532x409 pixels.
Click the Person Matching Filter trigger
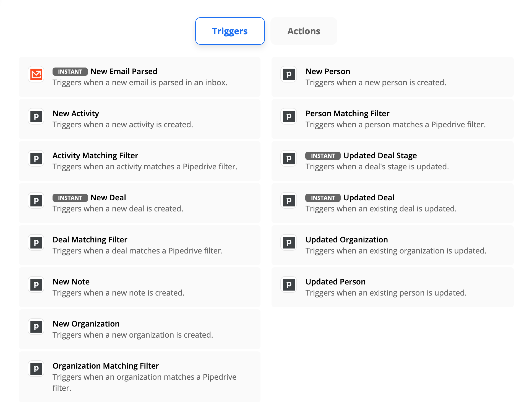(392, 119)
